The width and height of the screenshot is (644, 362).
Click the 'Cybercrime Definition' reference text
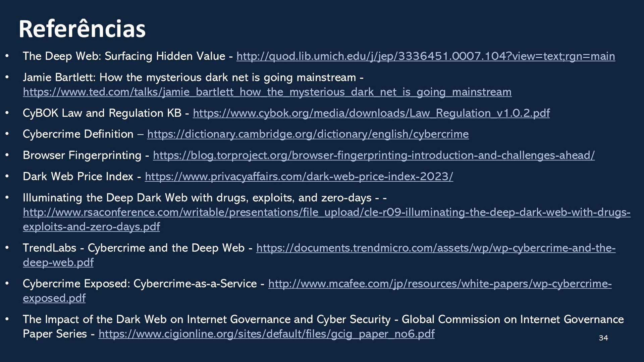pos(78,134)
